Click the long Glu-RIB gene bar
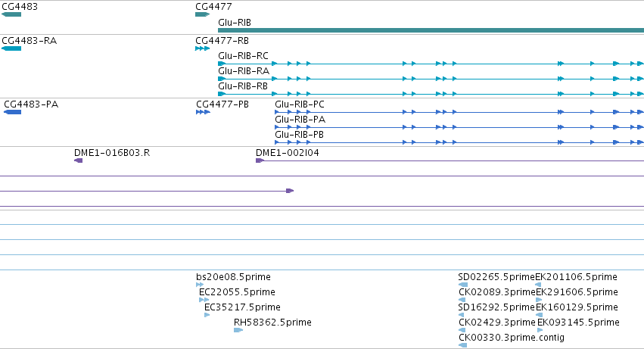The height and width of the screenshot is (349, 644). pos(431,30)
